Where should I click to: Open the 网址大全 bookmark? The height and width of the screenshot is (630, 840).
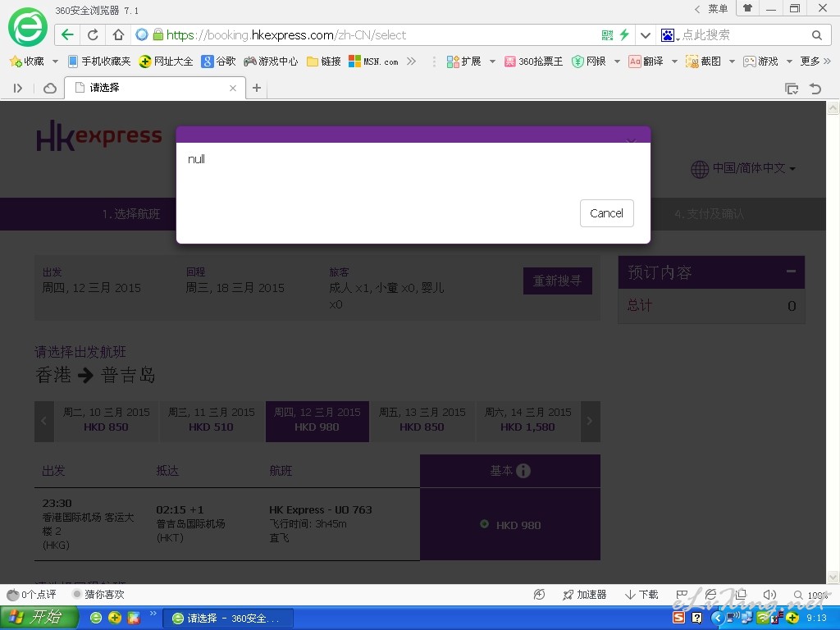pyautogui.click(x=166, y=62)
